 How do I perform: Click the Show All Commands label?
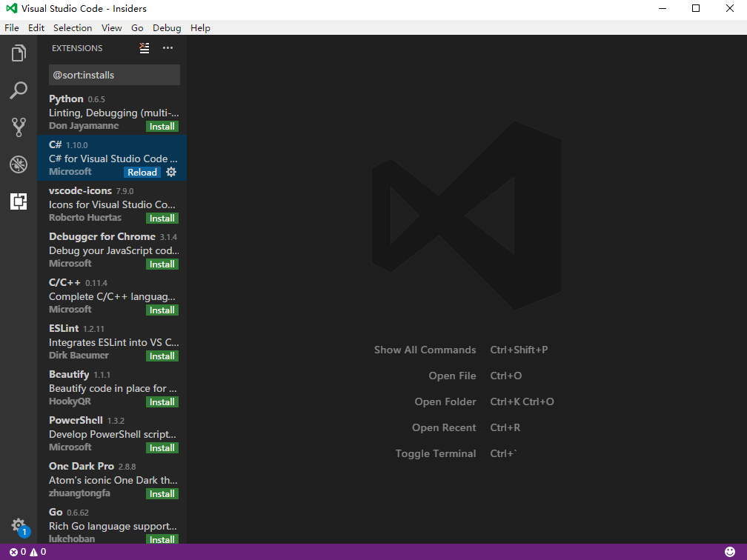click(425, 350)
